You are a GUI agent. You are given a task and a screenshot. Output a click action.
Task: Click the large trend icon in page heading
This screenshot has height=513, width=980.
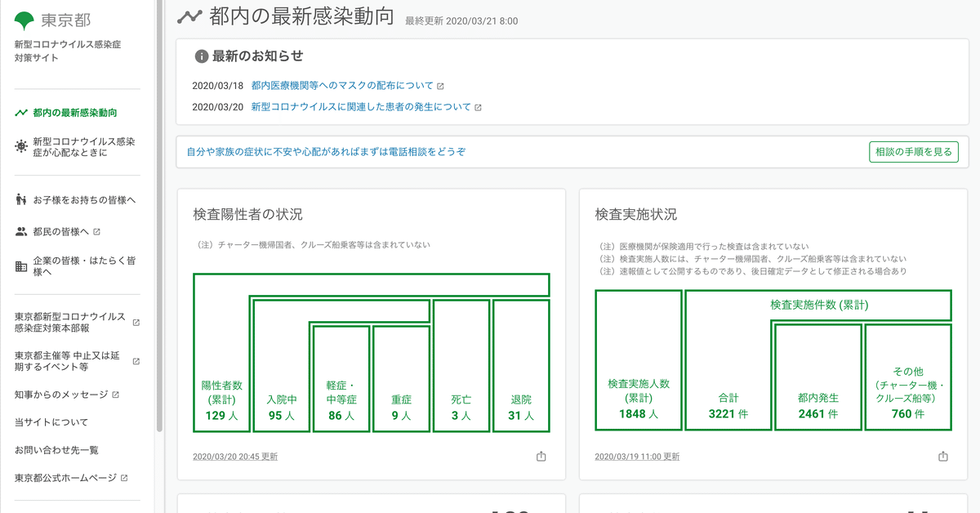pos(189,16)
